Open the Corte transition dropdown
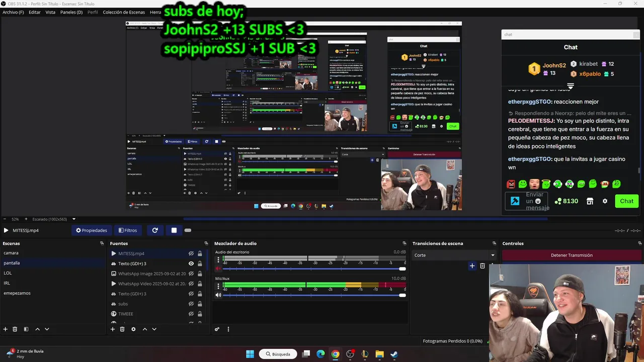The height and width of the screenshot is (362, 644). [454, 255]
